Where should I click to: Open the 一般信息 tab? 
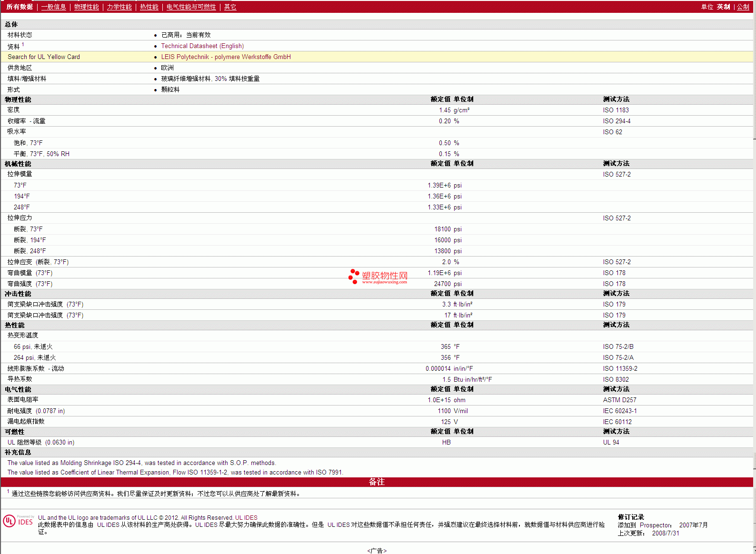point(53,7)
